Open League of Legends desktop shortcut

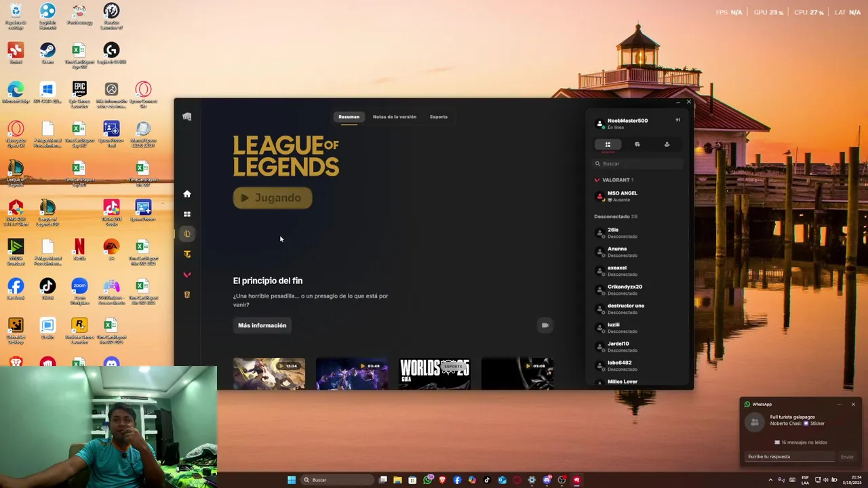click(x=16, y=173)
